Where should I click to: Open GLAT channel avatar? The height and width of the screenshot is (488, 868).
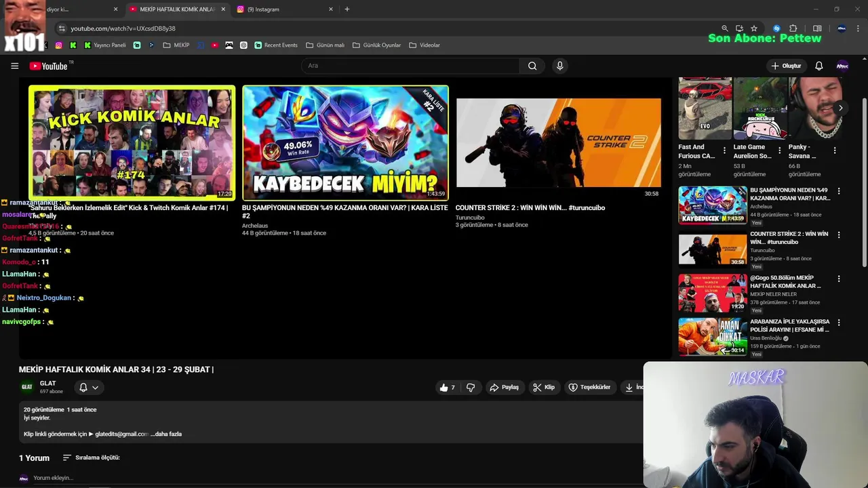(26, 387)
